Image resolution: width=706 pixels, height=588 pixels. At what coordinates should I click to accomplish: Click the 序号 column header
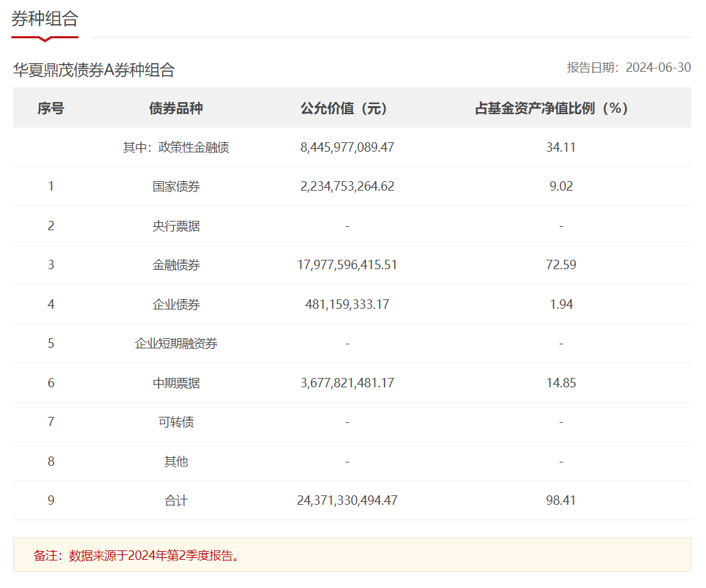click(x=50, y=108)
